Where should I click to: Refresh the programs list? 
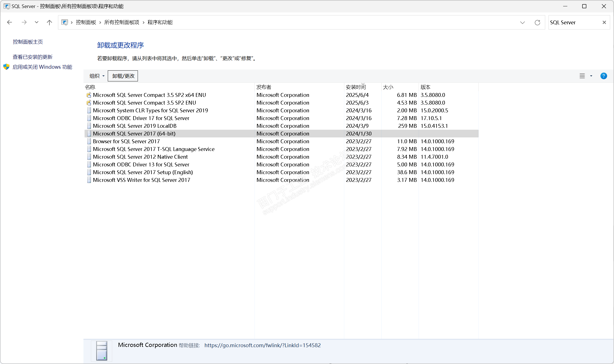pyautogui.click(x=537, y=22)
